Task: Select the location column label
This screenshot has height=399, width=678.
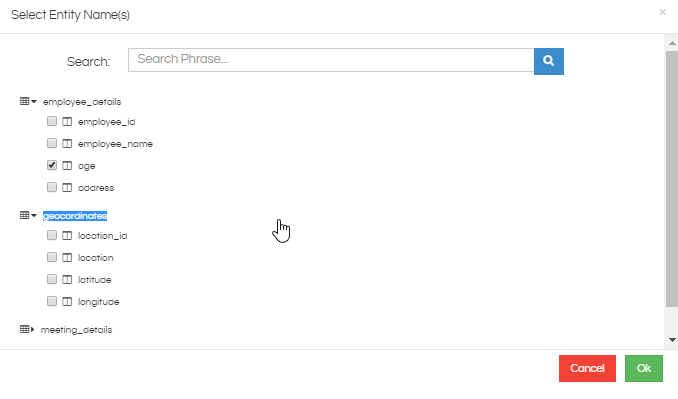Action: 96,258
